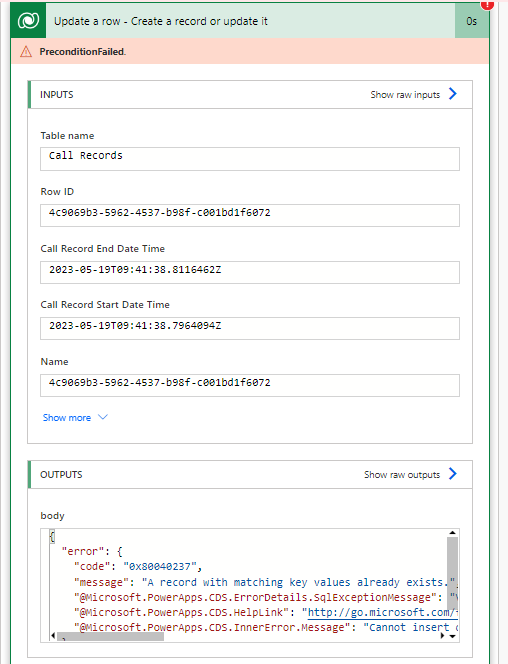Click body vertical scrollbar up arrow
This screenshot has height=664, width=508.
tap(452, 533)
